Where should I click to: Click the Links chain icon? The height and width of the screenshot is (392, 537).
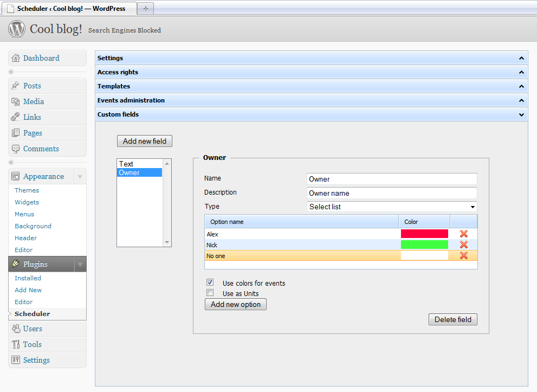tap(16, 118)
